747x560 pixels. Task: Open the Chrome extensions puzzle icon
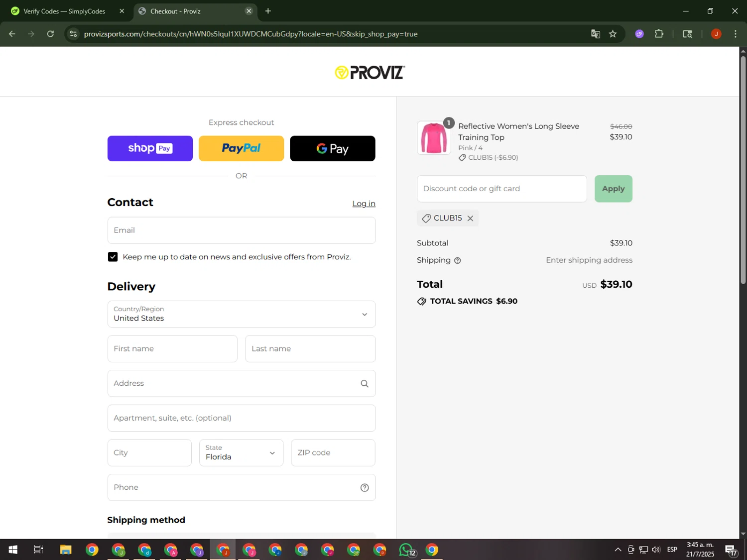659,34
